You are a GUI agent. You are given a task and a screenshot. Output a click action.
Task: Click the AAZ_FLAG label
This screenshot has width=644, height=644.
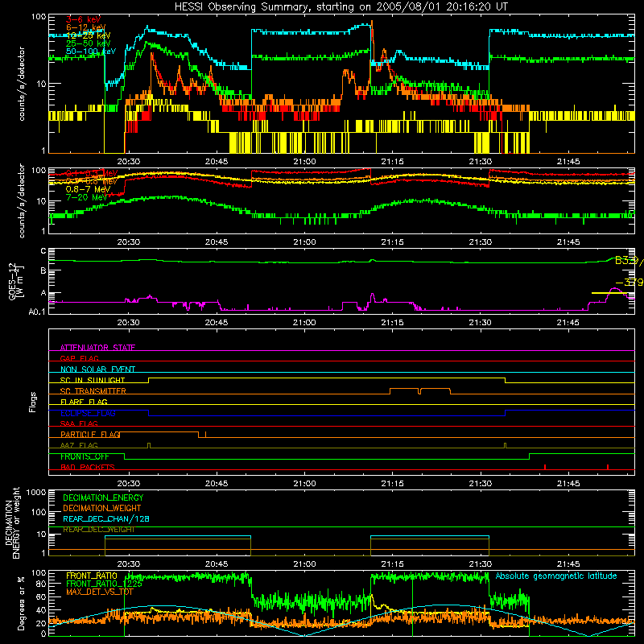(x=79, y=445)
